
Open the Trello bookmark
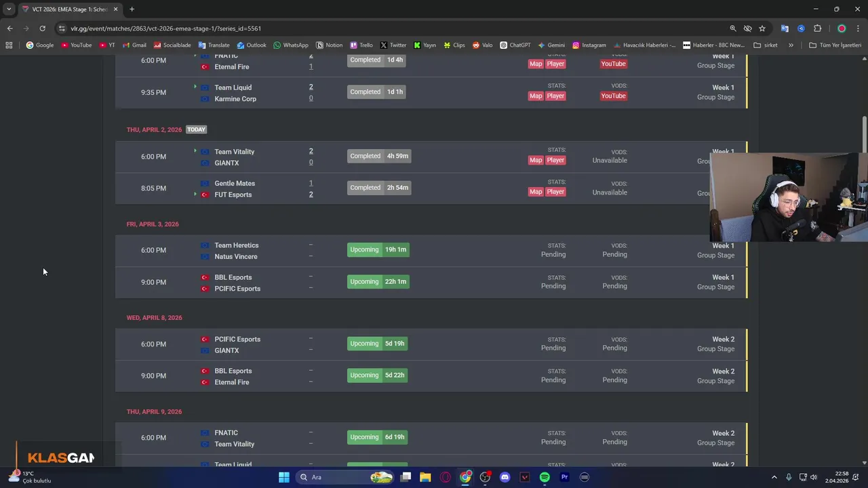361,45
